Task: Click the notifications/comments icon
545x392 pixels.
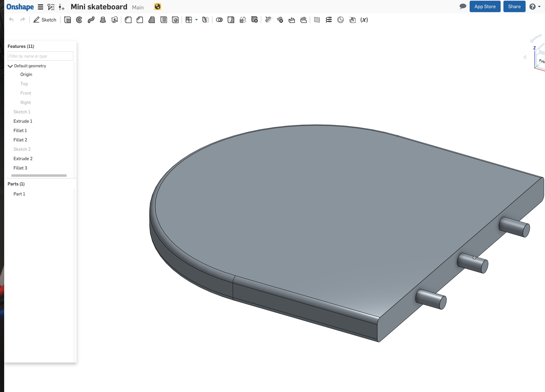Action: 463,7
